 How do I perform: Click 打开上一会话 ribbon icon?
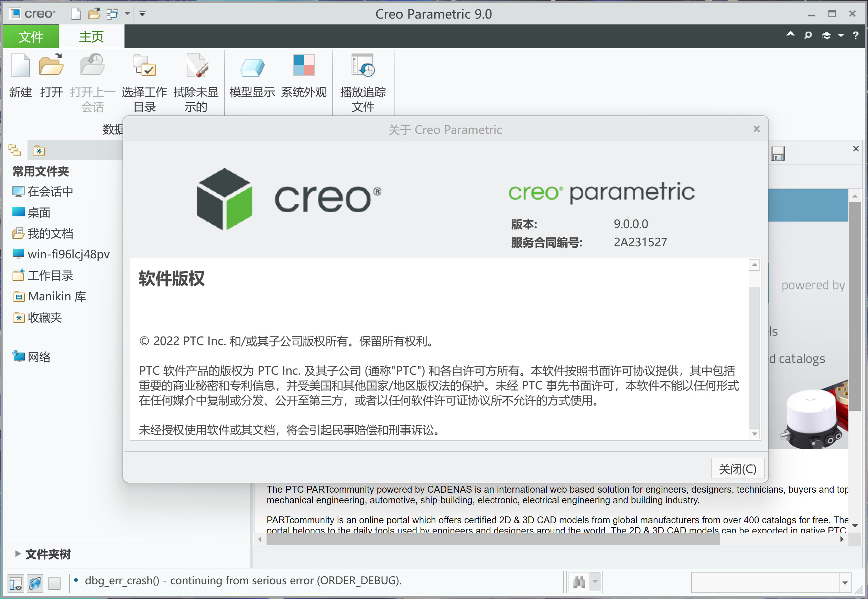pyautogui.click(x=93, y=83)
